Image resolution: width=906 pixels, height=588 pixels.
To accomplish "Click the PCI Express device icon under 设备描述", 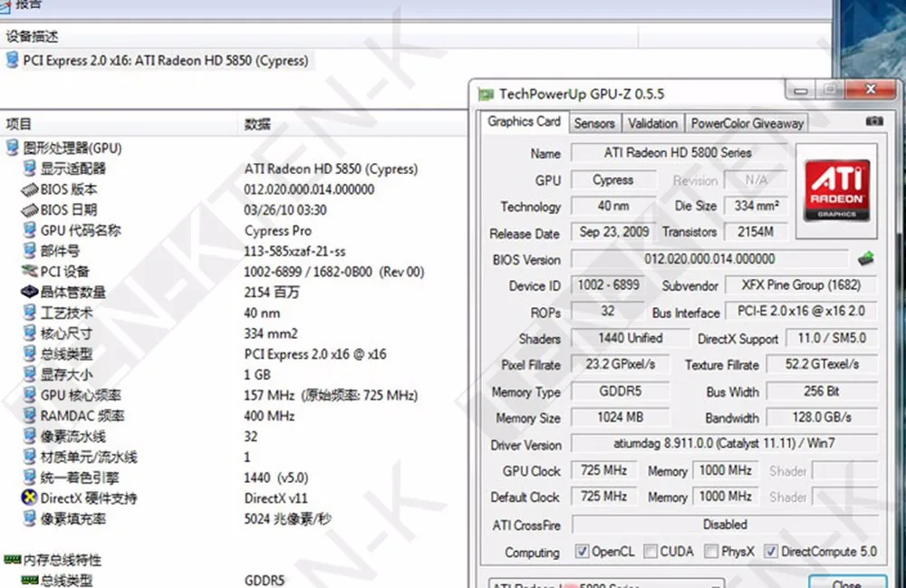I will click(12, 60).
